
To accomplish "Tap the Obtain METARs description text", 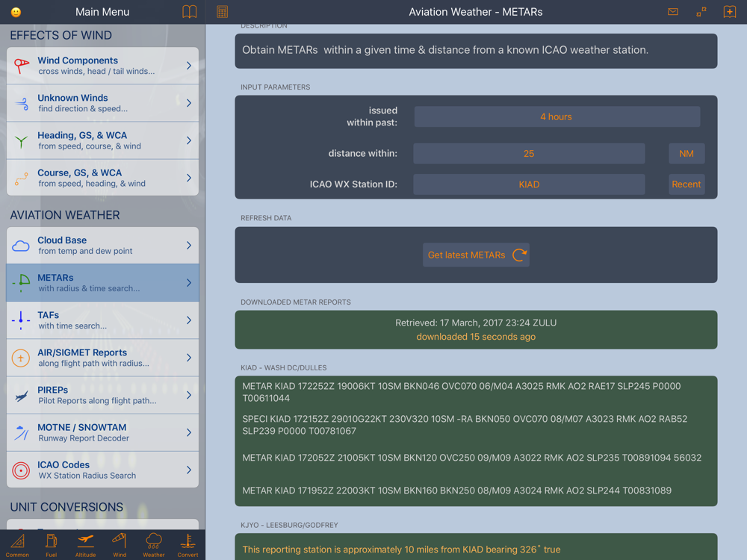I will (445, 50).
